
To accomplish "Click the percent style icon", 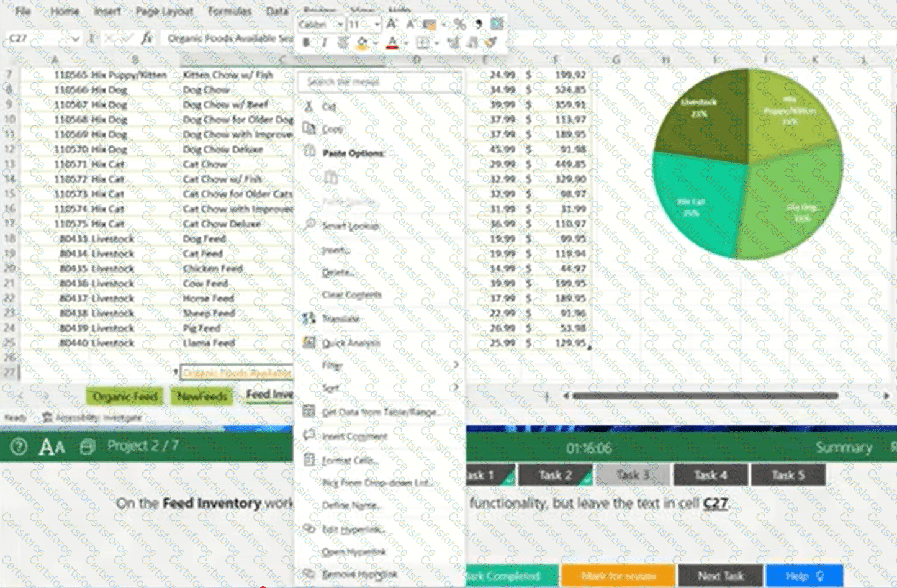I will coord(459,24).
